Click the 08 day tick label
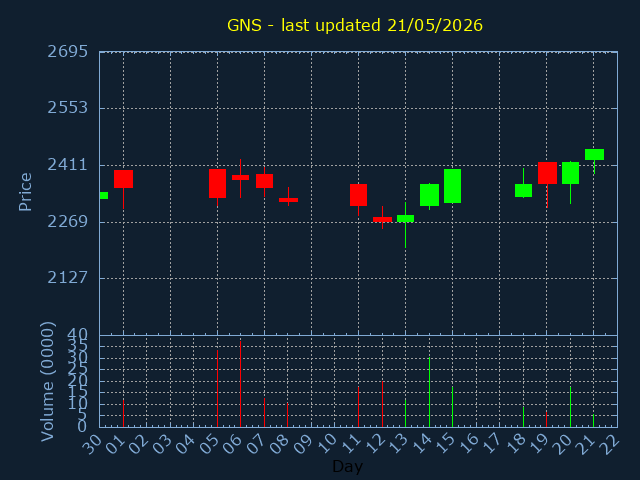The width and height of the screenshot is (640, 480). tap(280, 443)
